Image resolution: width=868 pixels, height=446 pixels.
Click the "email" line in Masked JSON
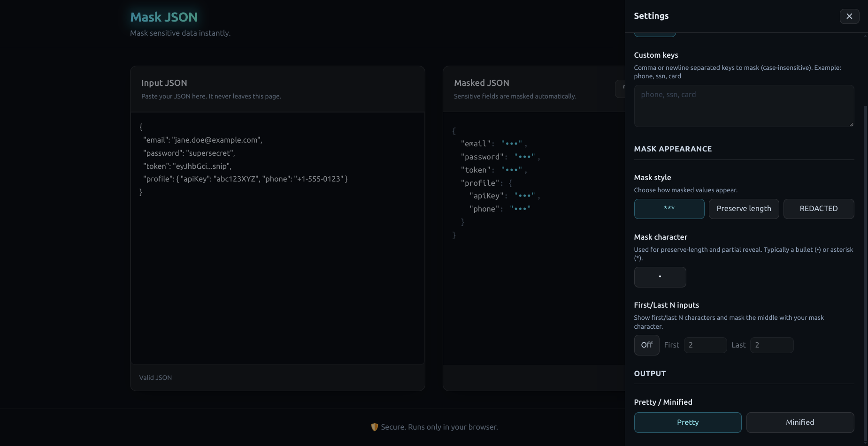494,144
